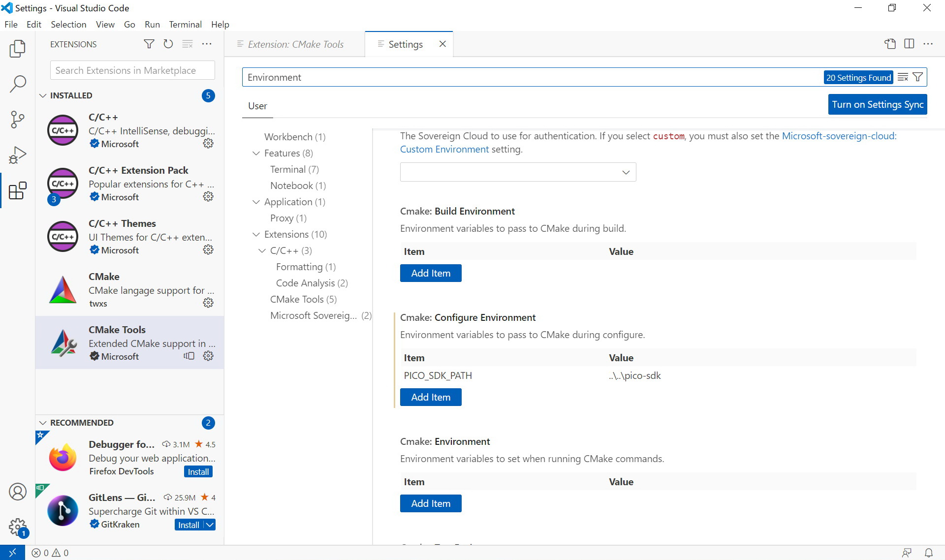The image size is (945, 560).
Task: Open the Accounts menu icon
Action: pyautogui.click(x=18, y=492)
